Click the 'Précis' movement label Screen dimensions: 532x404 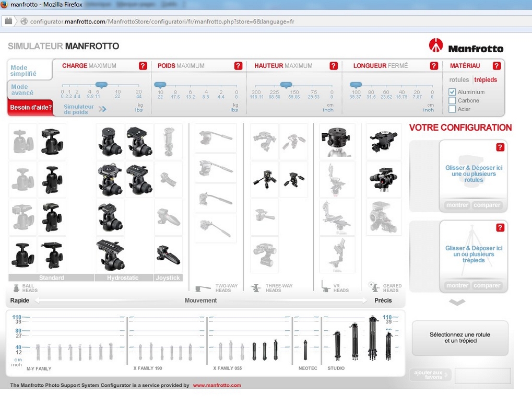tap(383, 301)
